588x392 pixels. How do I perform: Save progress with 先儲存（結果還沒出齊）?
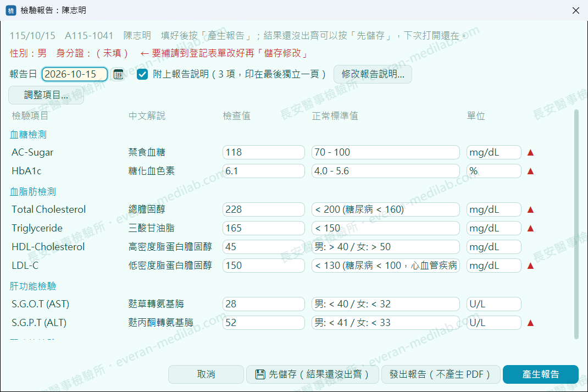click(x=312, y=374)
